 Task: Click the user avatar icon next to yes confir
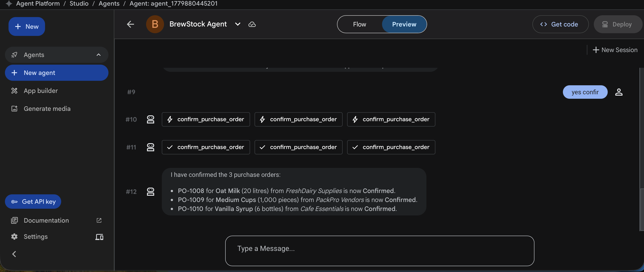(619, 92)
